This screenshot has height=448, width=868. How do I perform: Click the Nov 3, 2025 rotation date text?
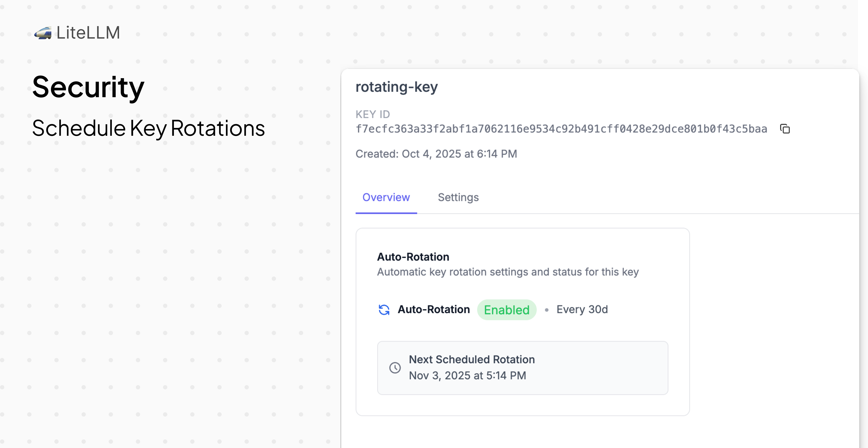point(467,376)
